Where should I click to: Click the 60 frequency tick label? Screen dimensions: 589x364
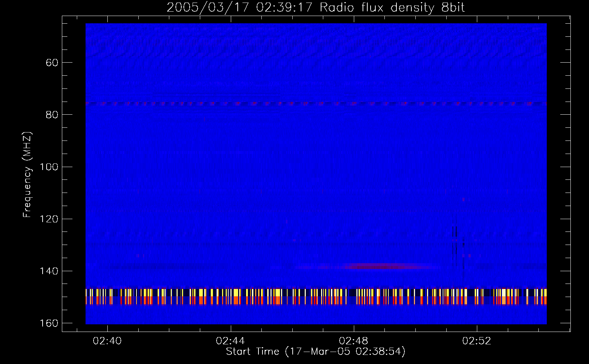coord(52,63)
